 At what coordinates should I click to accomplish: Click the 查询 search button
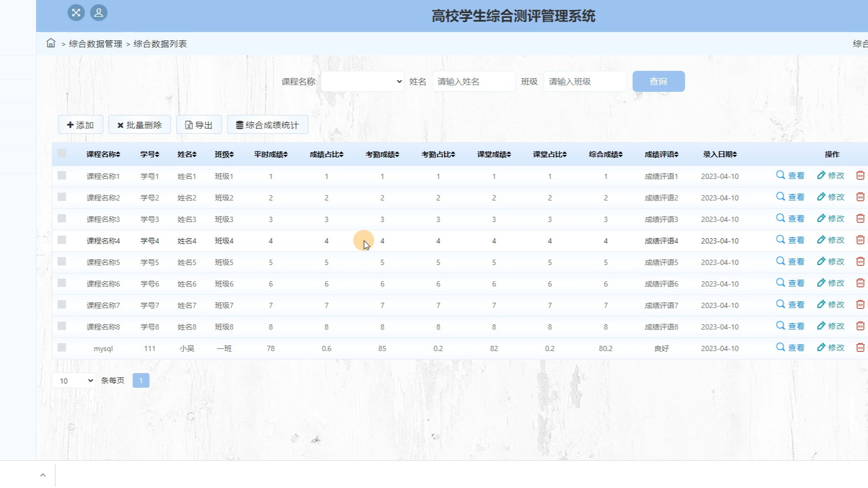pyautogui.click(x=658, y=81)
